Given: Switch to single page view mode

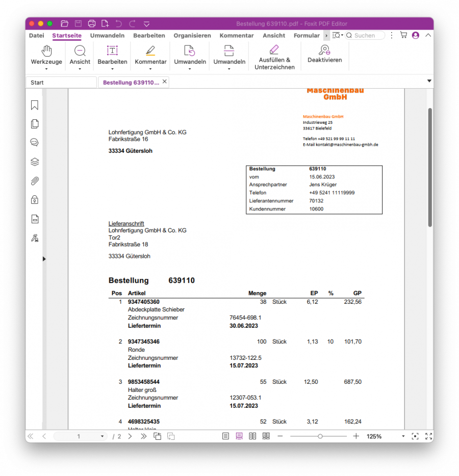Looking at the screenshot, I should coord(225,436).
